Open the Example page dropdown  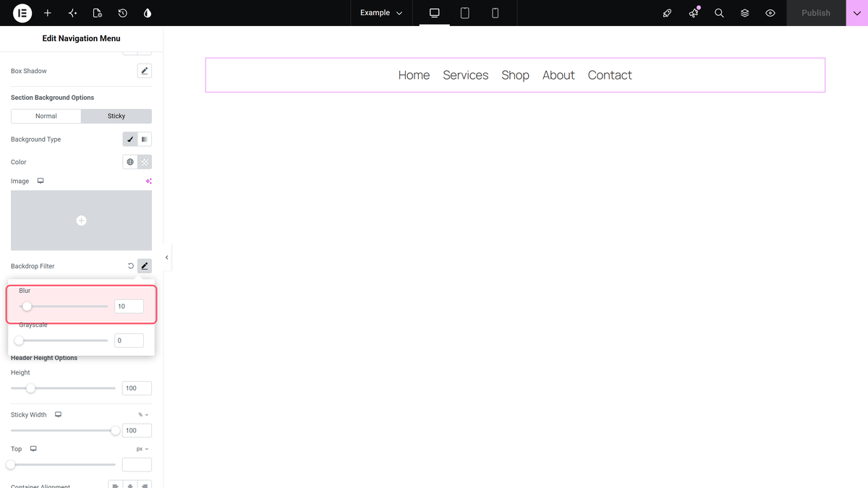point(381,13)
